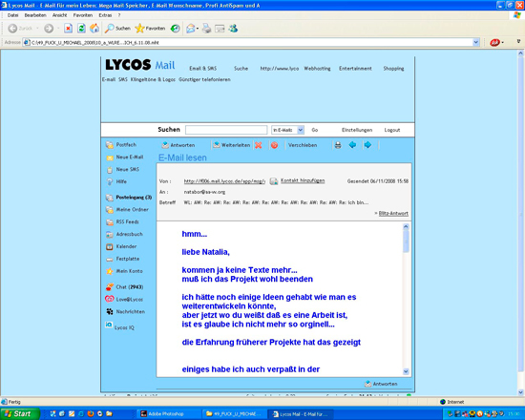Click the browser home icon
Image resolution: width=525 pixels, height=420 pixels.
(94, 29)
